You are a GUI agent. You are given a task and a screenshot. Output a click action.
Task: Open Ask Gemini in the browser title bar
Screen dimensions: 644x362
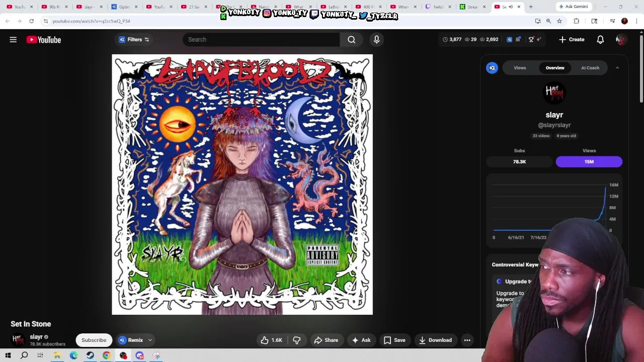573,7
